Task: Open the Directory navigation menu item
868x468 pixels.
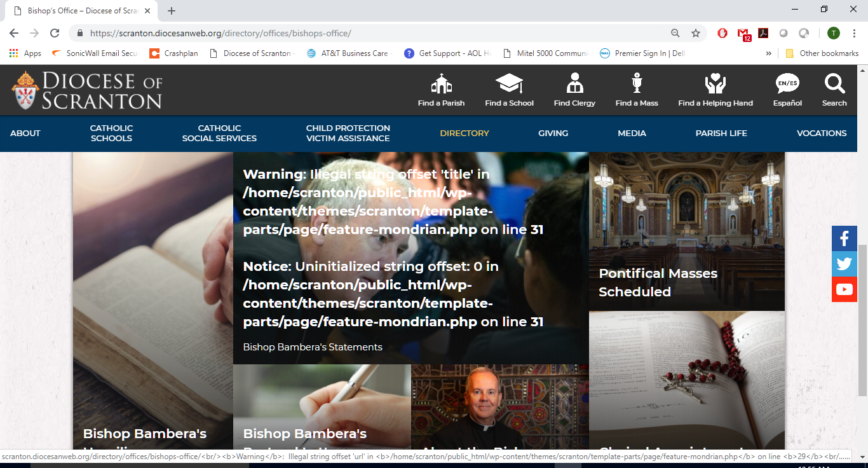Action: tap(465, 134)
